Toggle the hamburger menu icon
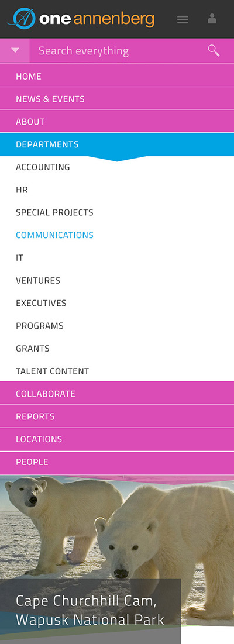The height and width of the screenshot is (644, 234). [x=183, y=19]
